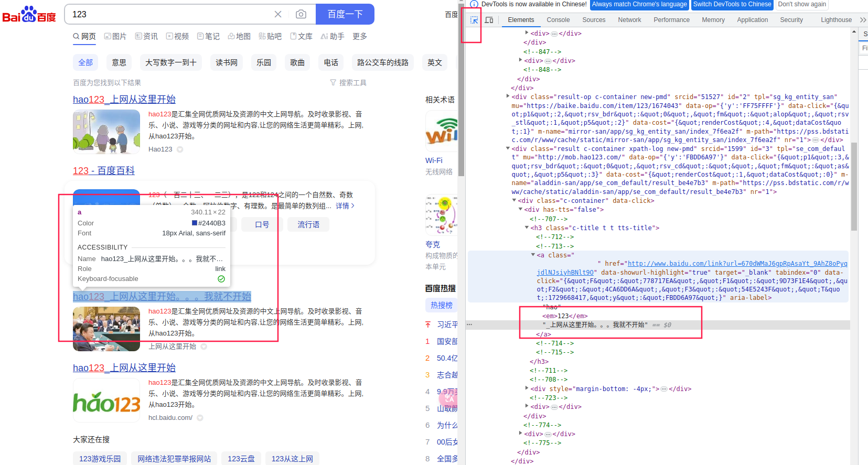
Task: Expand the result-op c-container div node
Action: [x=508, y=96]
